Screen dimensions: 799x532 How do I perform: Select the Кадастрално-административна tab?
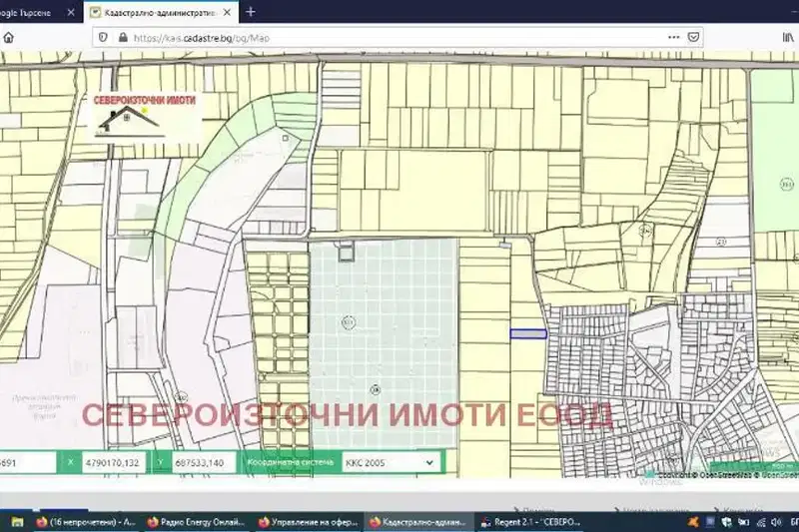pos(159,13)
